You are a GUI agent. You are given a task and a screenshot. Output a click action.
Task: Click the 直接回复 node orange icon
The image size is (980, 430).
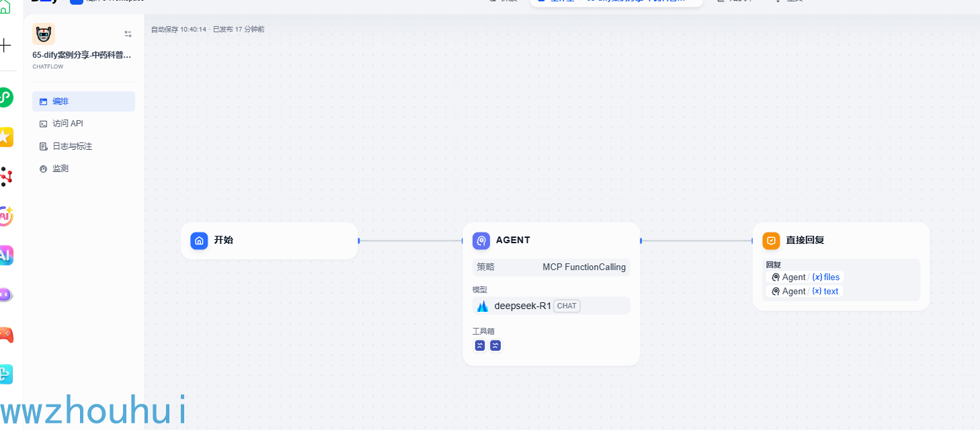coord(771,241)
